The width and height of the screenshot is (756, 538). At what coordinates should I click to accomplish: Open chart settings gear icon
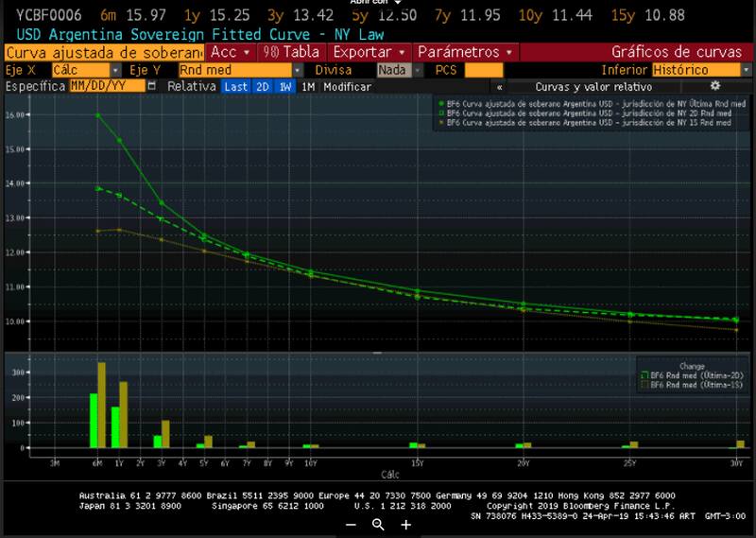715,86
